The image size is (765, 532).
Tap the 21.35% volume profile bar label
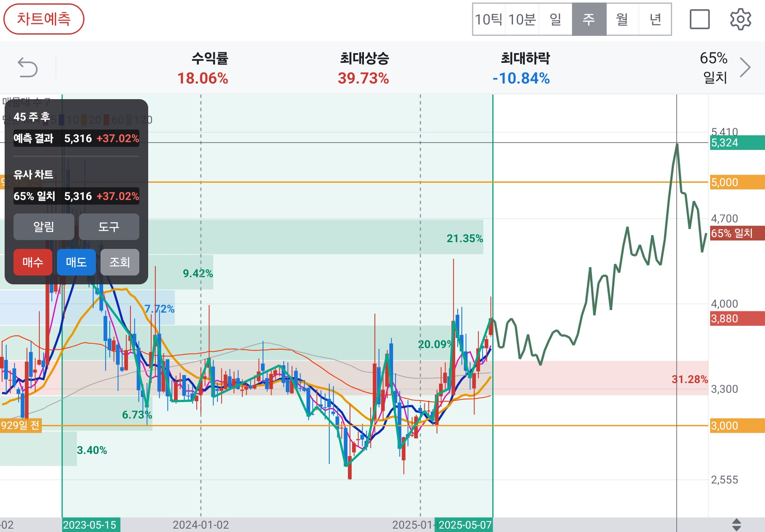click(x=465, y=238)
